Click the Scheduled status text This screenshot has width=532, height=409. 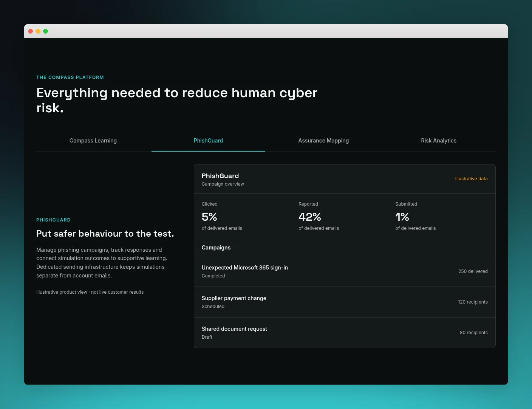213,307
